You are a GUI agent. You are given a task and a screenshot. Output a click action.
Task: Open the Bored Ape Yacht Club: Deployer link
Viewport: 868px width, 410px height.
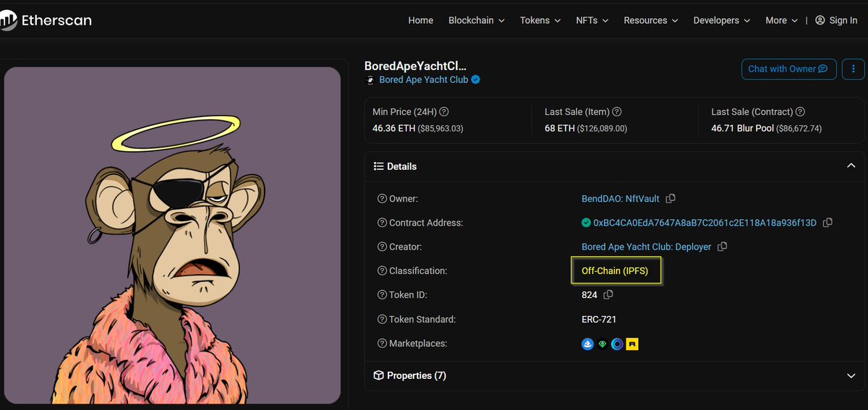point(647,247)
